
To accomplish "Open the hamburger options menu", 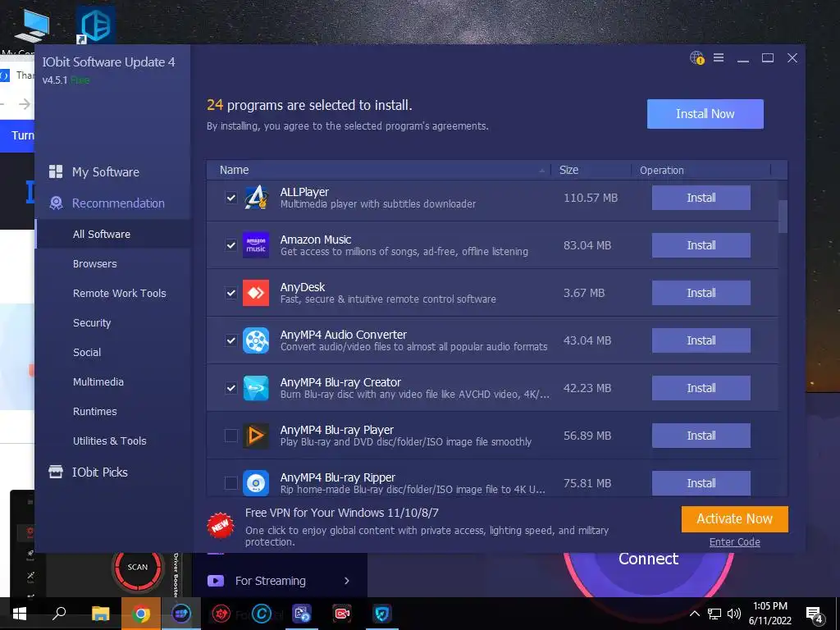I will 719,57.
